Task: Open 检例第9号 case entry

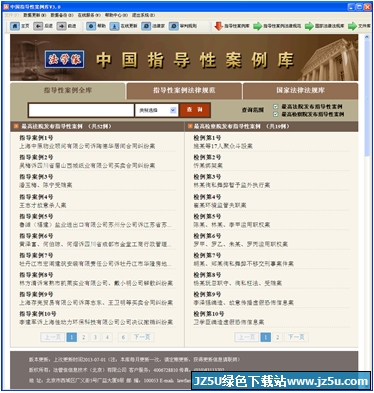Action: coord(272,299)
